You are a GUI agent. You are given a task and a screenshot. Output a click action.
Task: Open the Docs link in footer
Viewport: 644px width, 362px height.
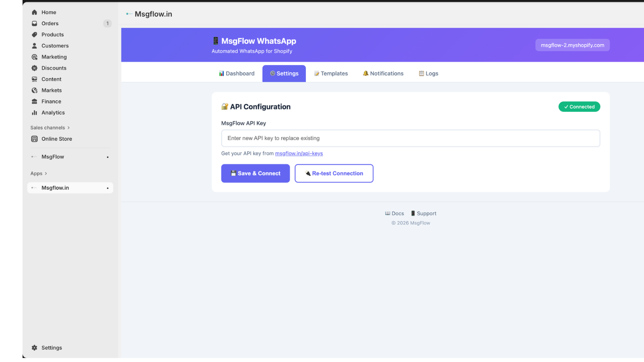394,214
